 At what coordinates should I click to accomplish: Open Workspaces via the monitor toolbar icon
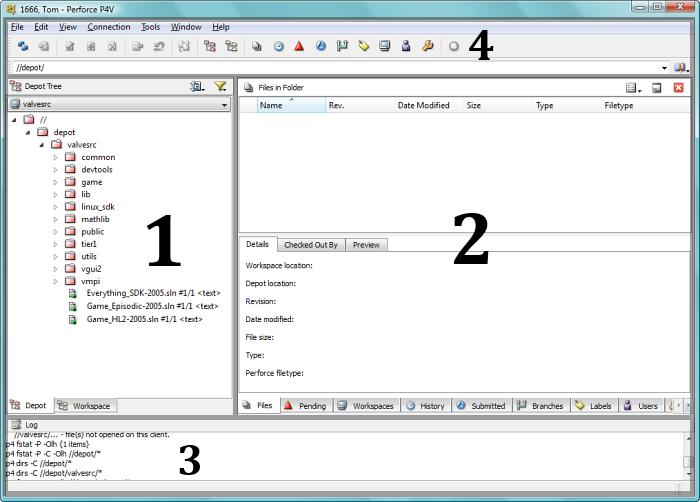point(384,46)
